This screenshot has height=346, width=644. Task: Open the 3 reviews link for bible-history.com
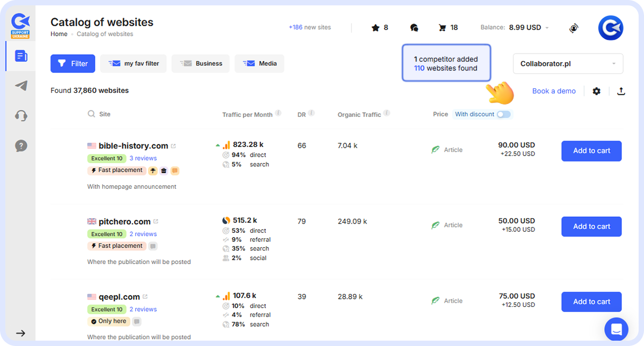tap(143, 158)
